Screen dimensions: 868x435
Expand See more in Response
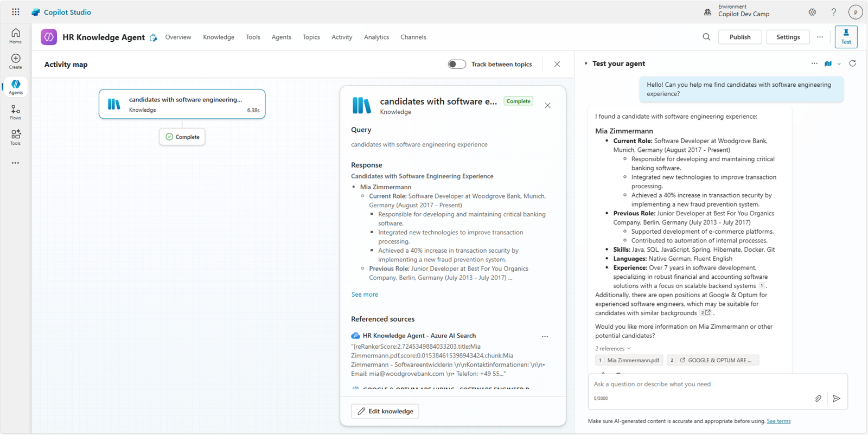tap(365, 295)
